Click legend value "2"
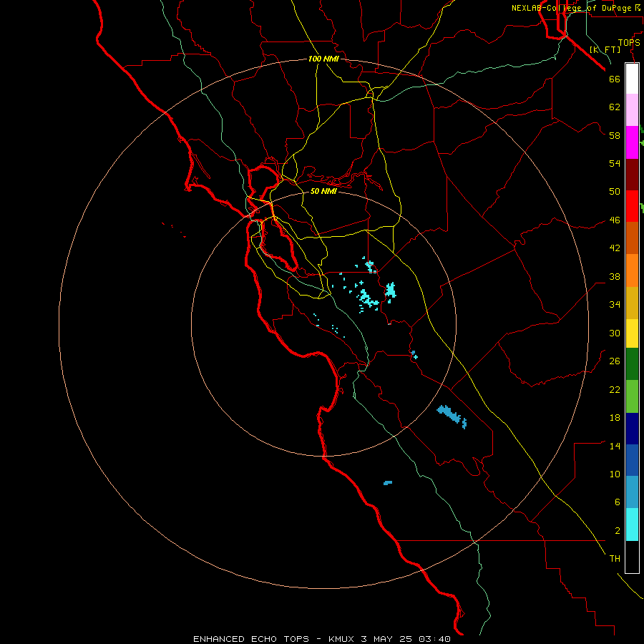The image size is (644, 644). pyautogui.click(x=618, y=531)
